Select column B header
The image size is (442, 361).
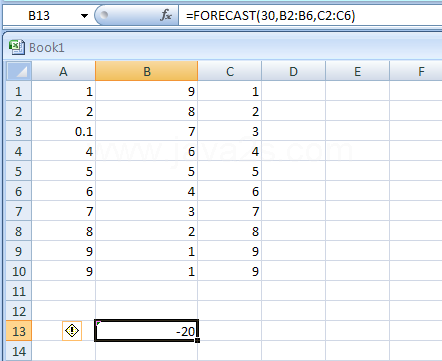(x=147, y=71)
